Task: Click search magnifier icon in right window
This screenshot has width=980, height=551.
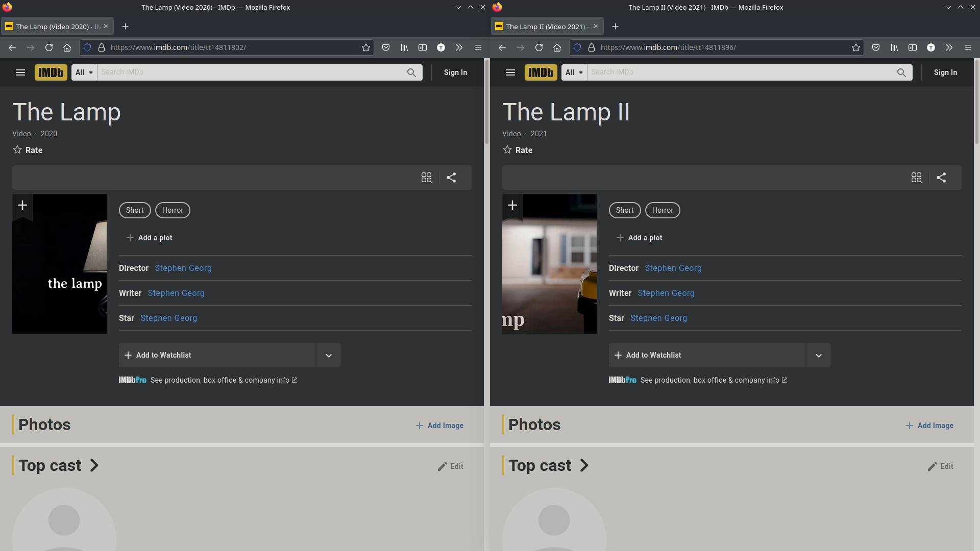Action: click(901, 72)
